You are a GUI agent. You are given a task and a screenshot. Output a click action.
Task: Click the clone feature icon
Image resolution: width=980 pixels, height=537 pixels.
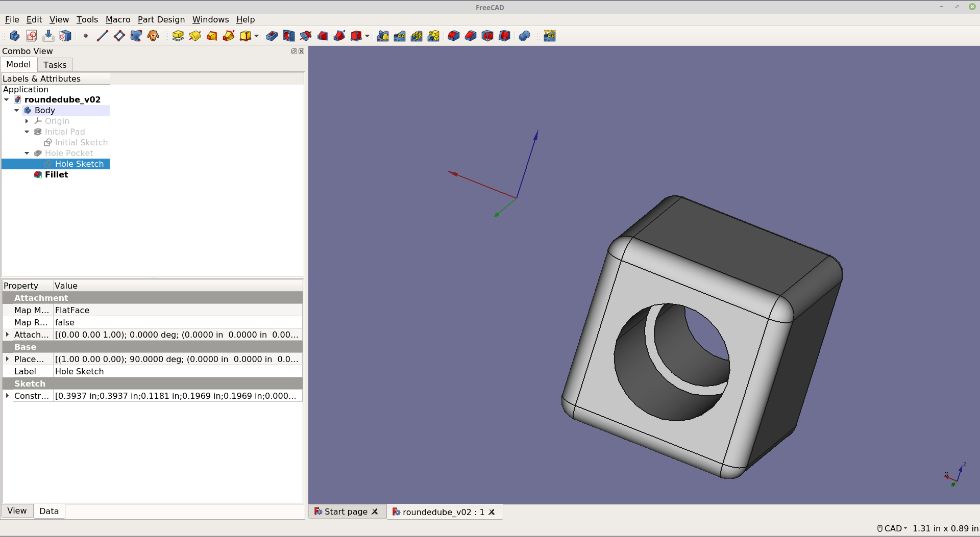153,36
